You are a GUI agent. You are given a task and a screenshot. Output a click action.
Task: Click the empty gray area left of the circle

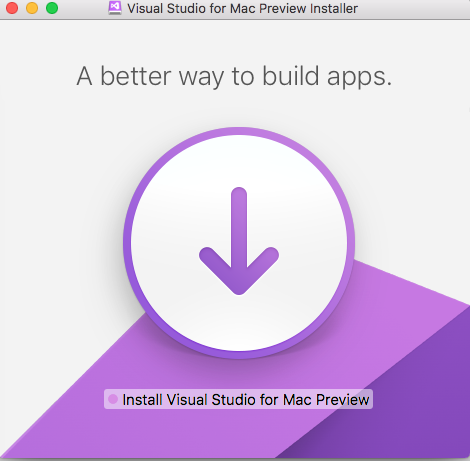coord(60,217)
